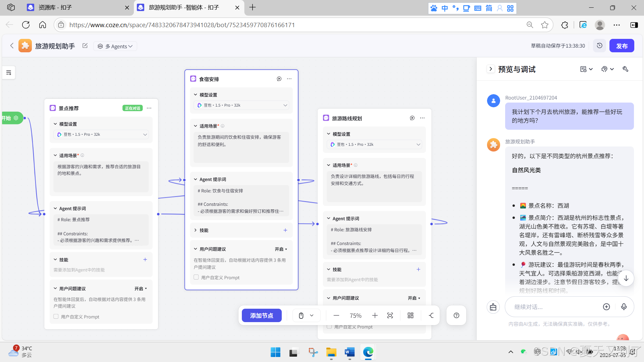Open 景点推荐 model dropdown 豆包 1.5 Pro

coord(101,134)
